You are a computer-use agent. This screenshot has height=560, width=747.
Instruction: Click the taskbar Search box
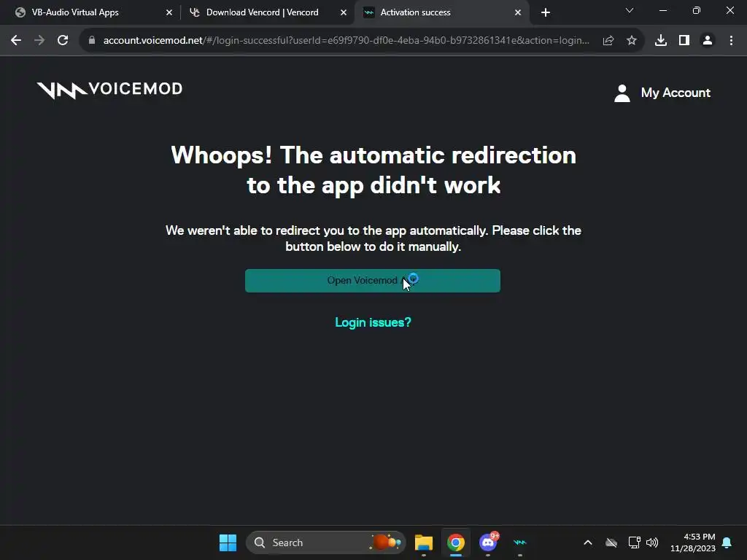click(326, 542)
